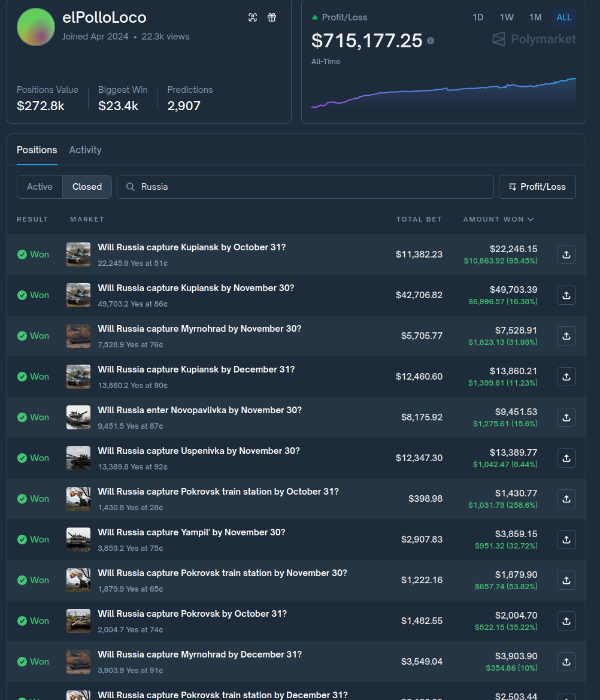Select the 1D chart range

tap(478, 17)
